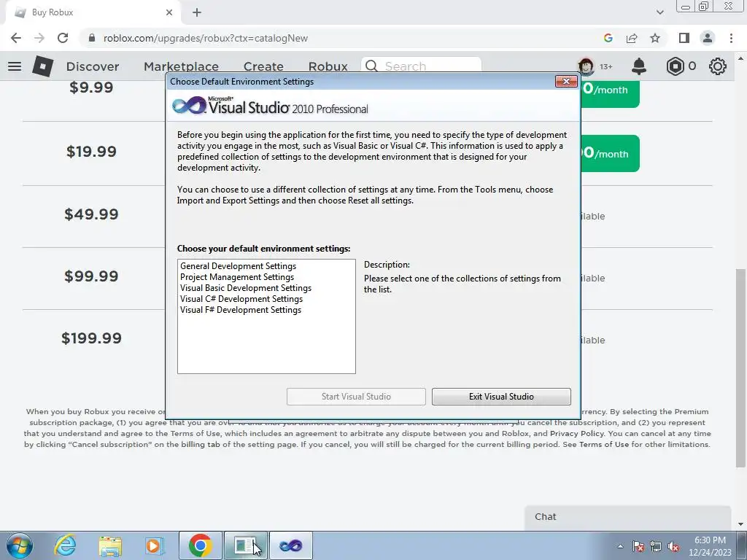Image resolution: width=747 pixels, height=560 pixels.
Task: Open Chrome profile account icon
Action: [708, 38]
